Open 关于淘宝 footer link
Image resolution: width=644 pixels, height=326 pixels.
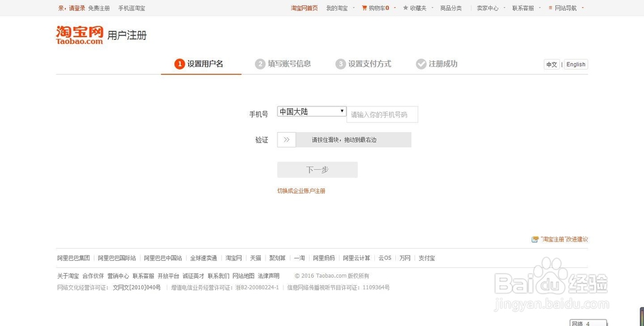[x=68, y=276]
